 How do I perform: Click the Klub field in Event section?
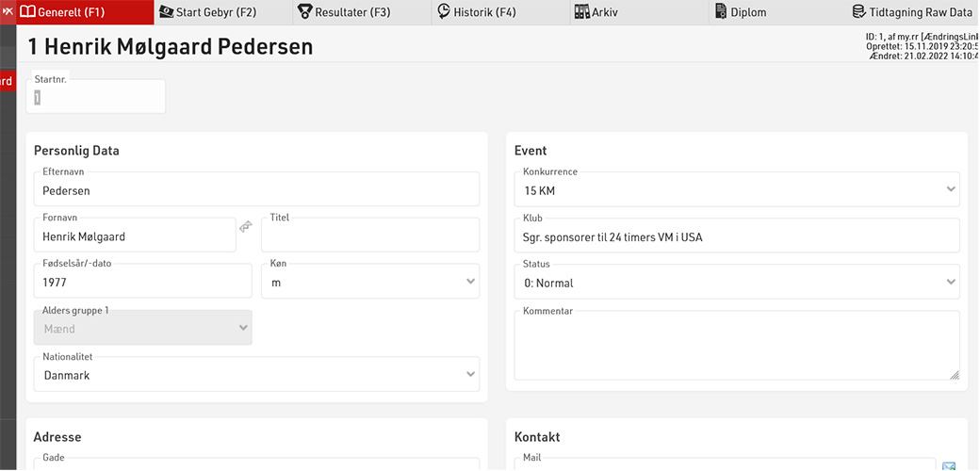click(736, 237)
